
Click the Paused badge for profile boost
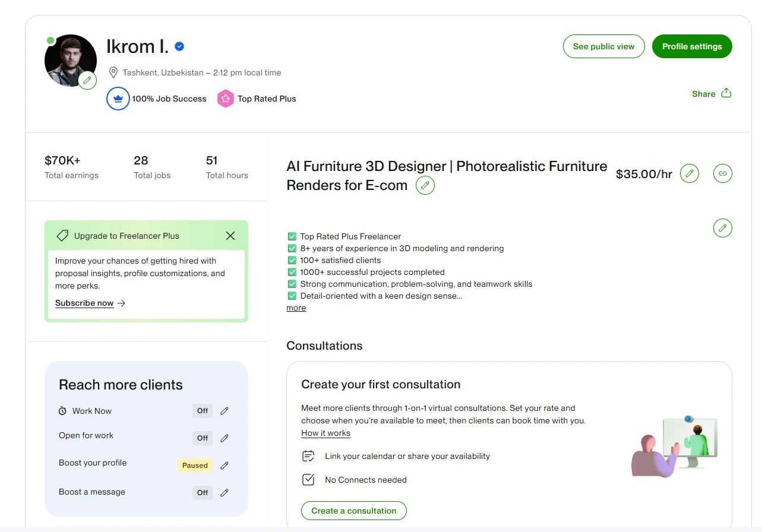(x=195, y=465)
